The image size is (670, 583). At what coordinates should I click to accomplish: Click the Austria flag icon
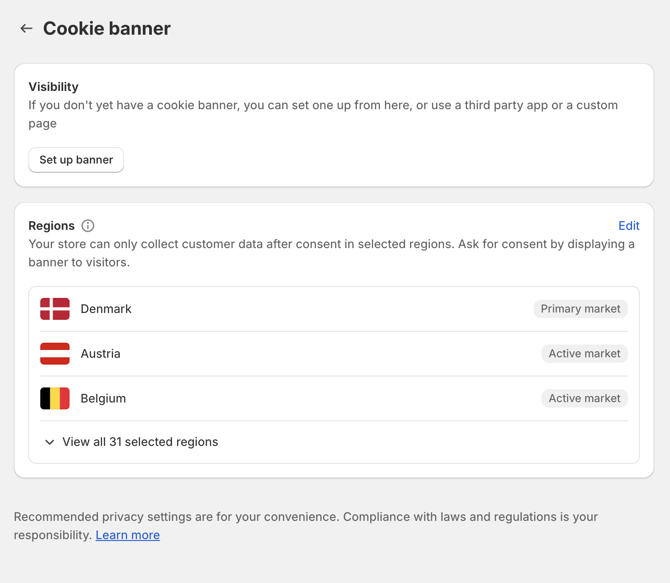(55, 353)
